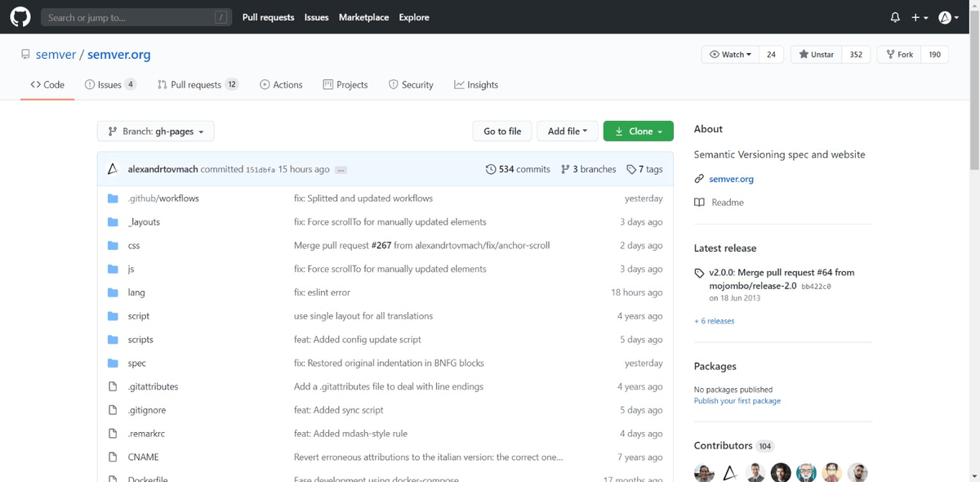This screenshot has width=980, height=482.
Task: View the 534 commits history
Action: coord(518,169)
